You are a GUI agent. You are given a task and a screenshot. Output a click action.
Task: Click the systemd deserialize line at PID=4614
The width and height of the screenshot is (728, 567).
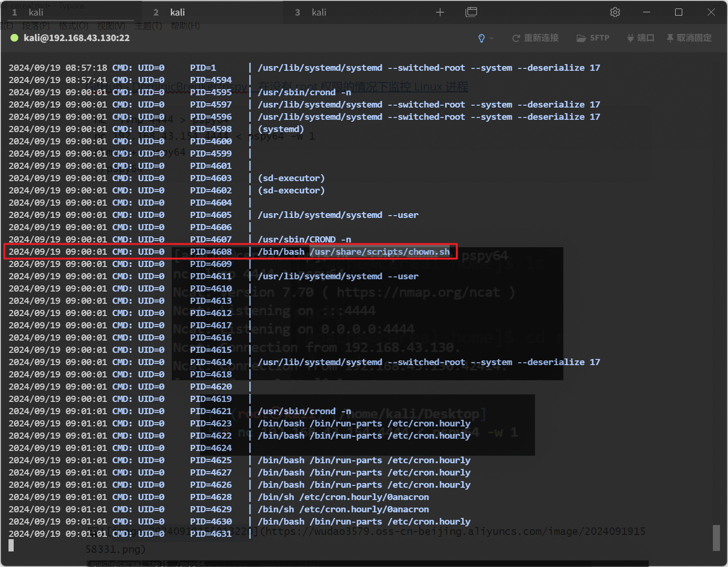[429, 362]
